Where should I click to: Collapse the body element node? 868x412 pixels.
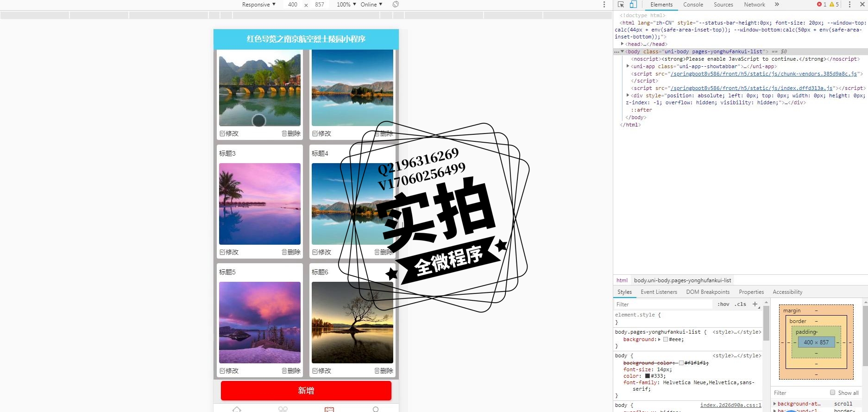pos(622,51)
